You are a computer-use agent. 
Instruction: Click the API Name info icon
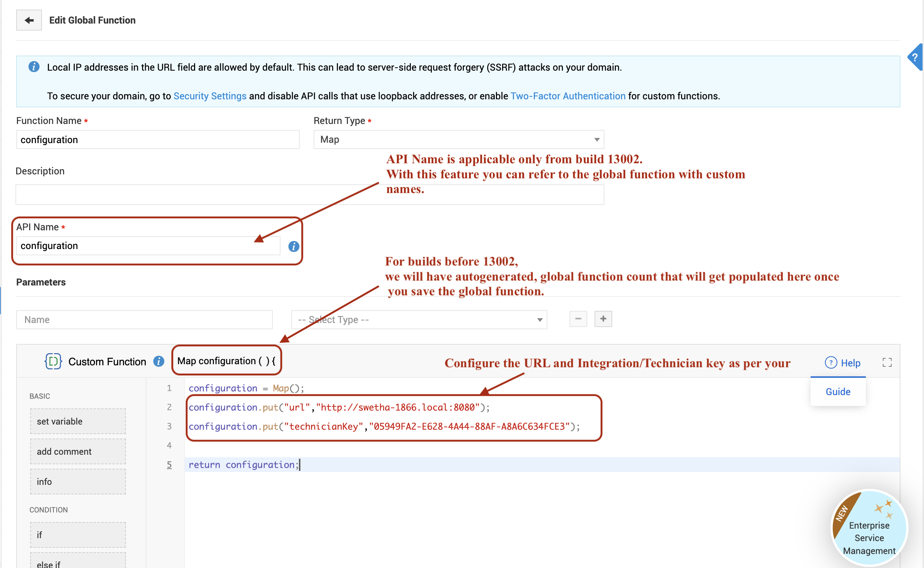(x=294, y=246)
